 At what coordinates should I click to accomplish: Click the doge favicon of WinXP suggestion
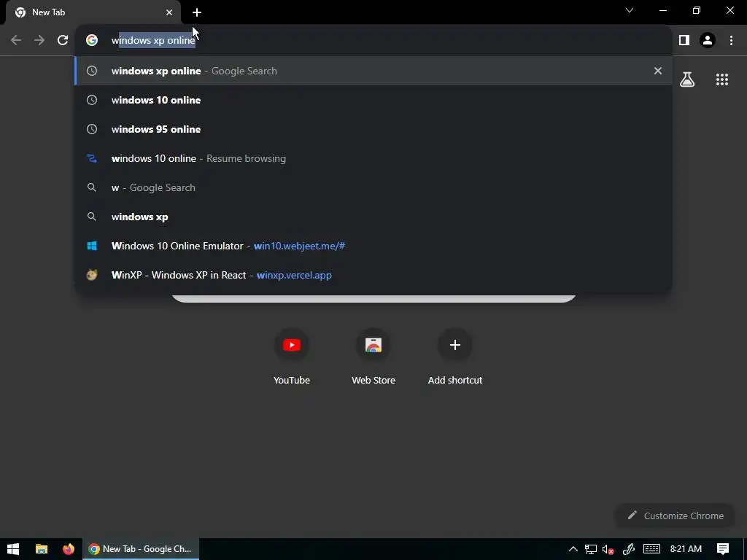pos(92,275)
